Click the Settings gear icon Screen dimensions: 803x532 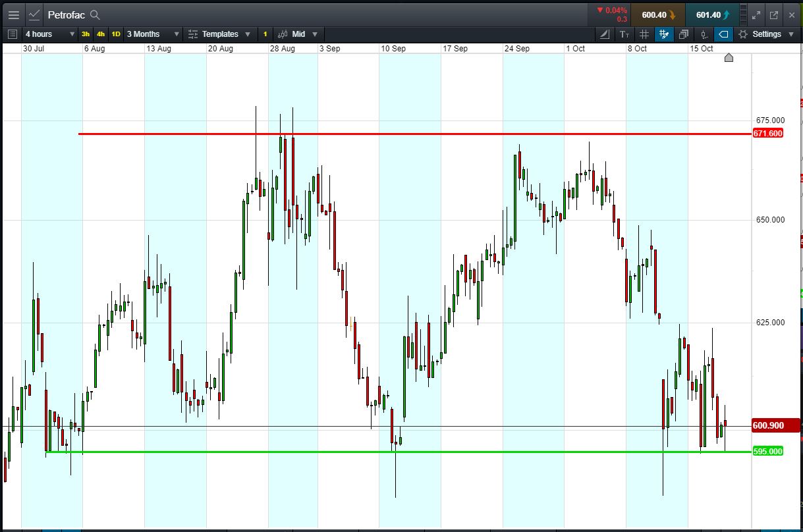coord(743,34)
